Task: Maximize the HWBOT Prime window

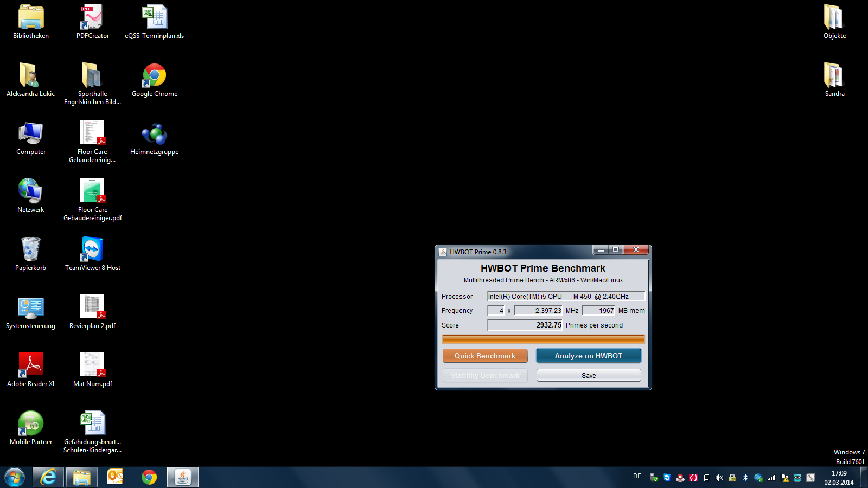Action: point(616,249)
